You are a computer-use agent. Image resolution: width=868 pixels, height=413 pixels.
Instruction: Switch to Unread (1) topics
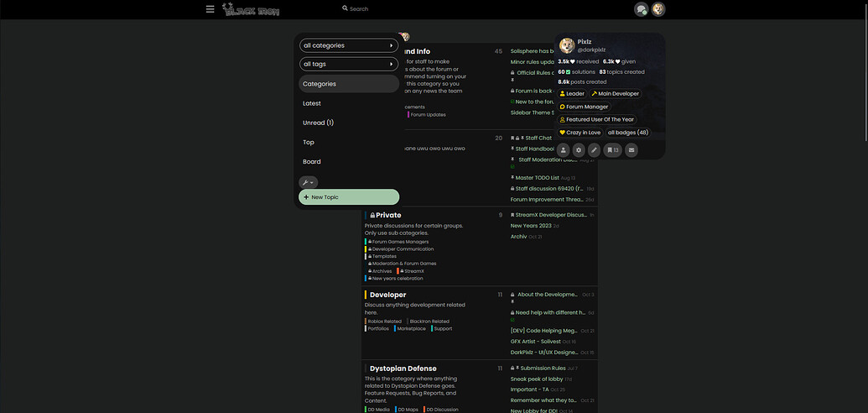click(x=318, y=123)
